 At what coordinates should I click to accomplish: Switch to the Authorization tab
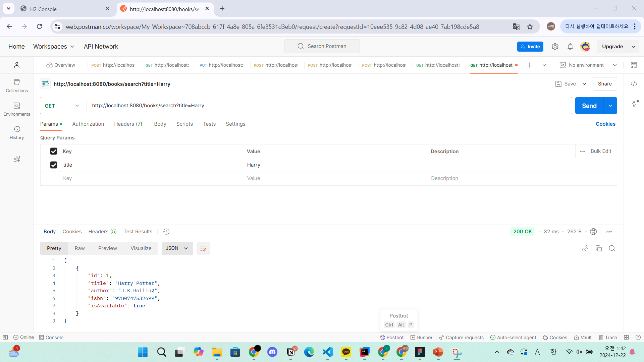88,124
